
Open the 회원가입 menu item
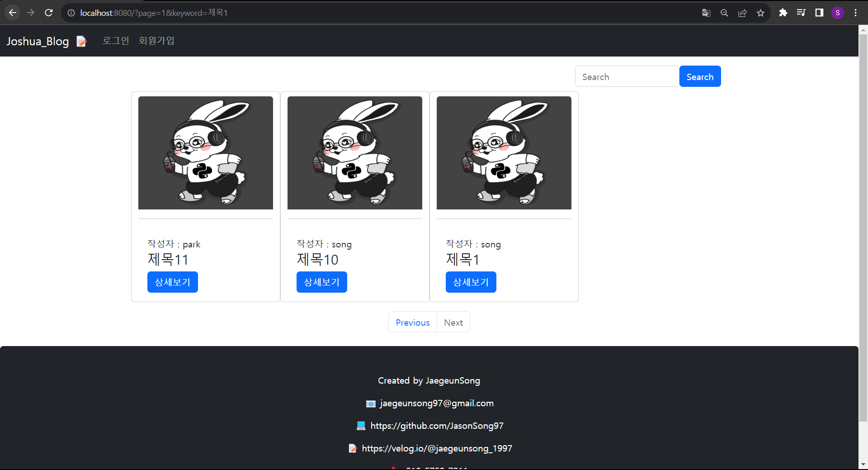pos(156,41)
